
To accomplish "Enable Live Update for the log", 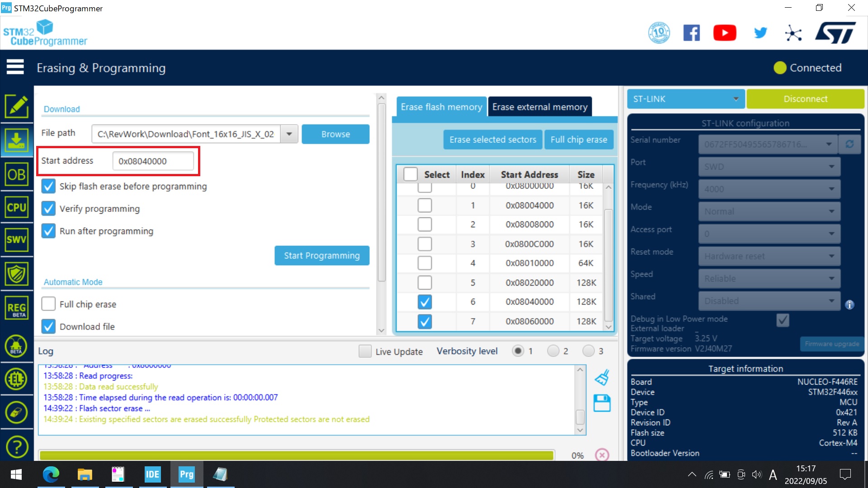I will 365,351.
